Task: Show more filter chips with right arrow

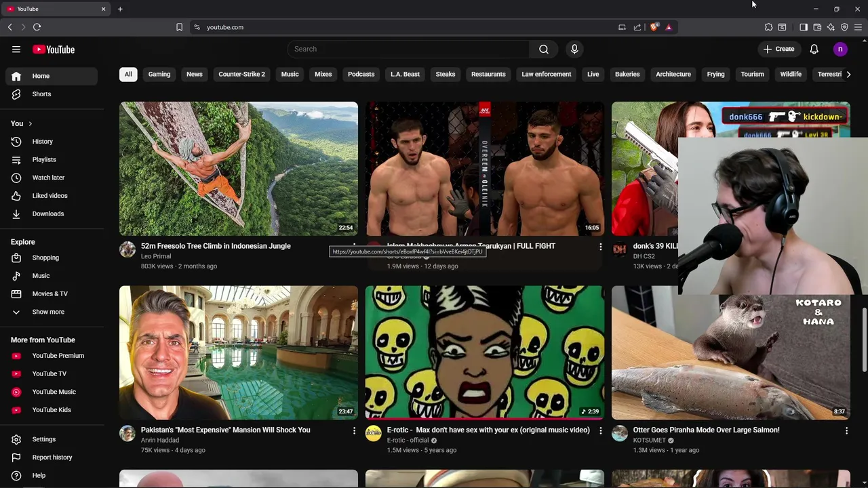Action: (x=848, y=75)
